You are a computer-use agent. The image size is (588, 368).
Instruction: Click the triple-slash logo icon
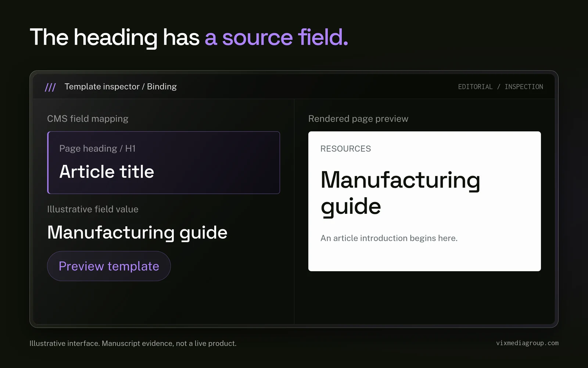coord(50,87)
